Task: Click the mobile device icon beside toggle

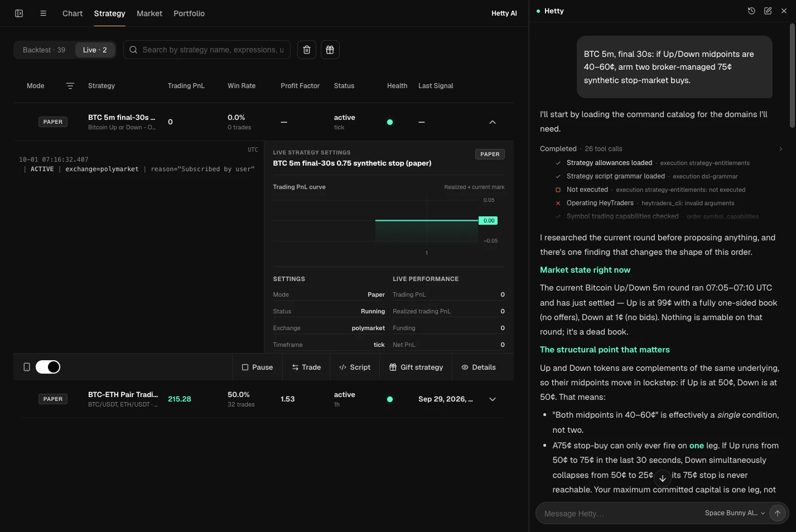Action: pyautogui.click(x=27, y=367)
